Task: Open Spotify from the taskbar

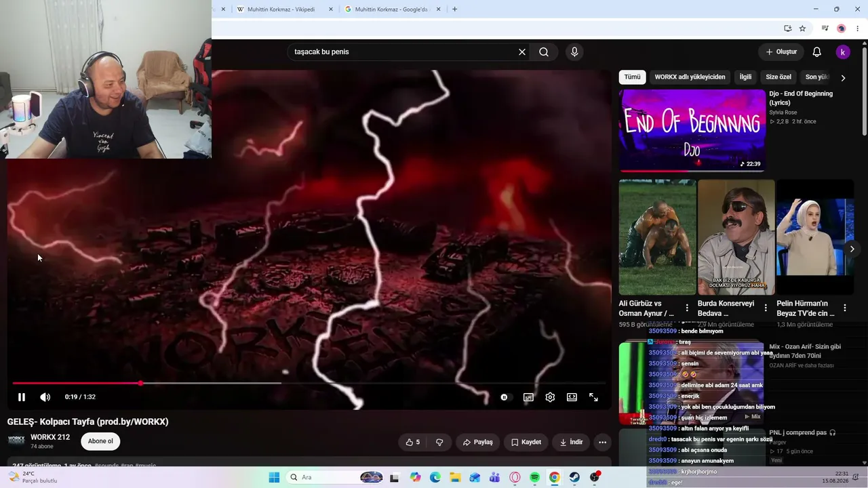Action: [534, 477]
